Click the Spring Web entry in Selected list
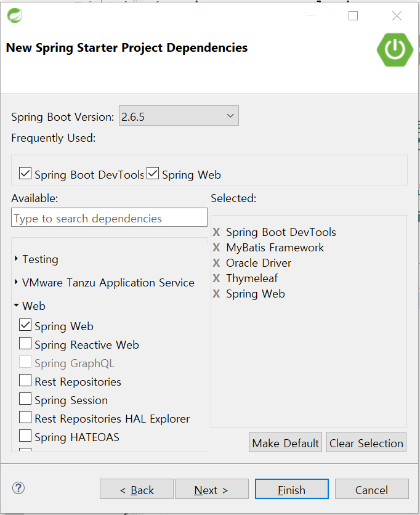The height and width of the screenshot is (515, 420). point(256,294)
